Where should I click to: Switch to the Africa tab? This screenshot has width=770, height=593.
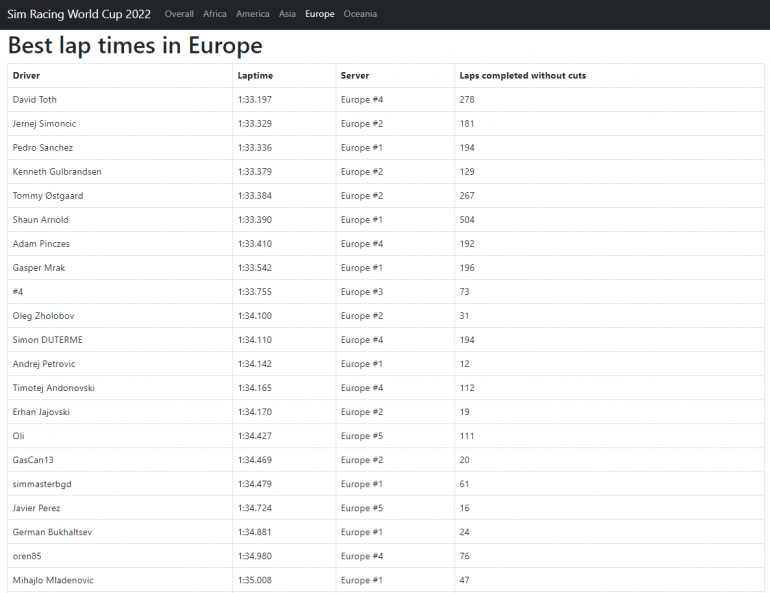pos(215,14)
